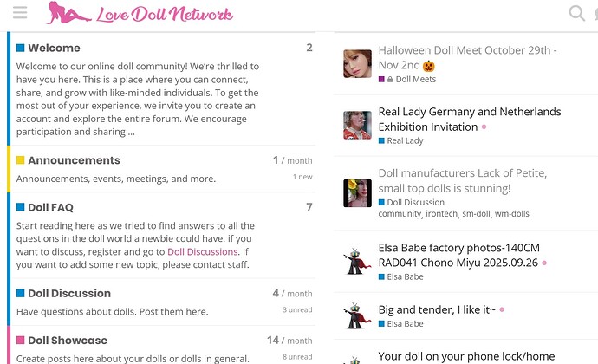
Task: Click the Real Lady category badge
Action: click(x=405, y=140)
